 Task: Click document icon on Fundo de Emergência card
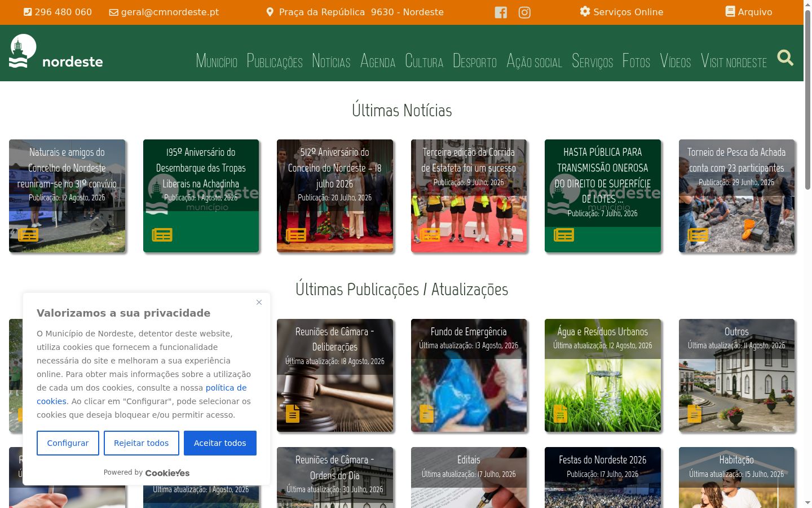(427, 414)
